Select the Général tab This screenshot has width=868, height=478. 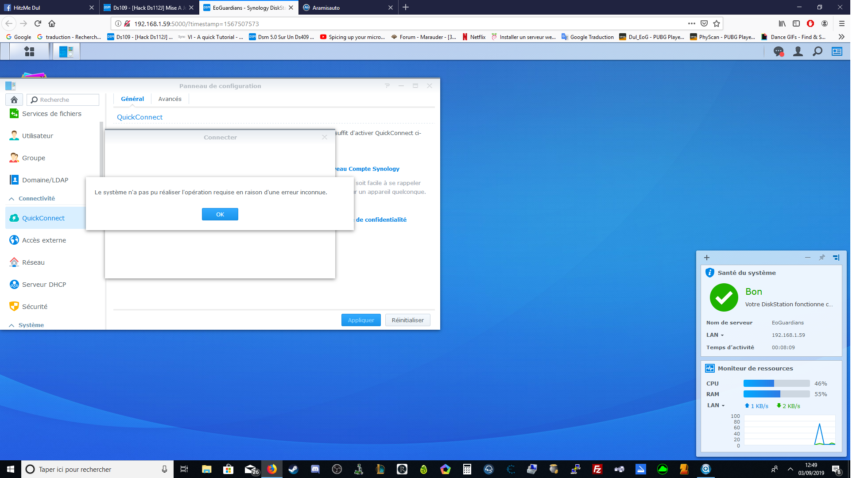132,99
